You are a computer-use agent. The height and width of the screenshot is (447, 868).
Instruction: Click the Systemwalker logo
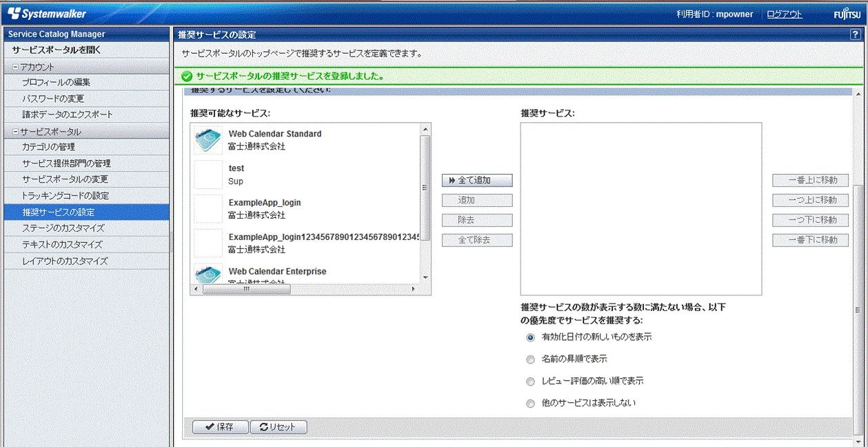click(47, 14)
